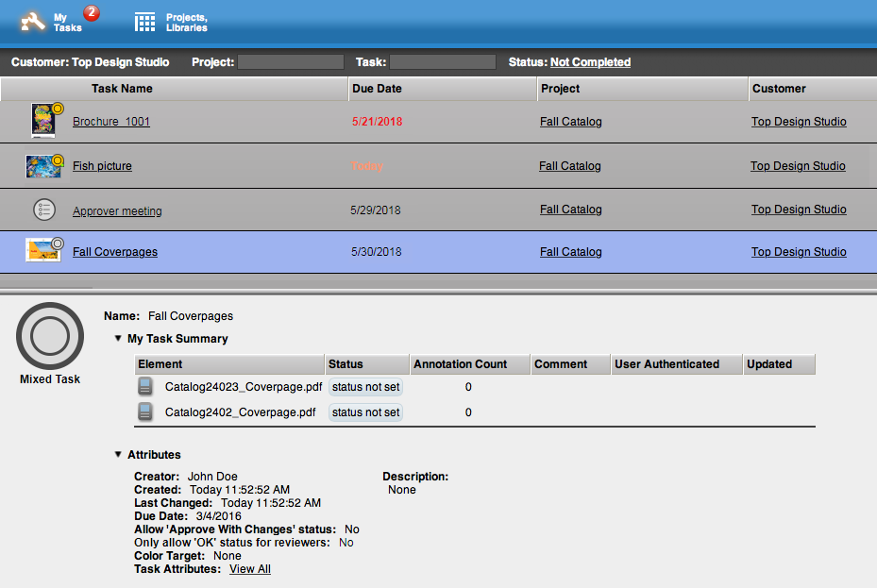Collapse the Attributes section

(118, 455)
